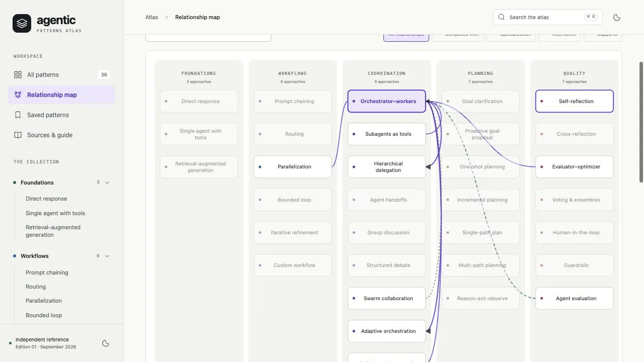Toggle dark mode in the top bar
Screen dimensions: 644x362
617,17
